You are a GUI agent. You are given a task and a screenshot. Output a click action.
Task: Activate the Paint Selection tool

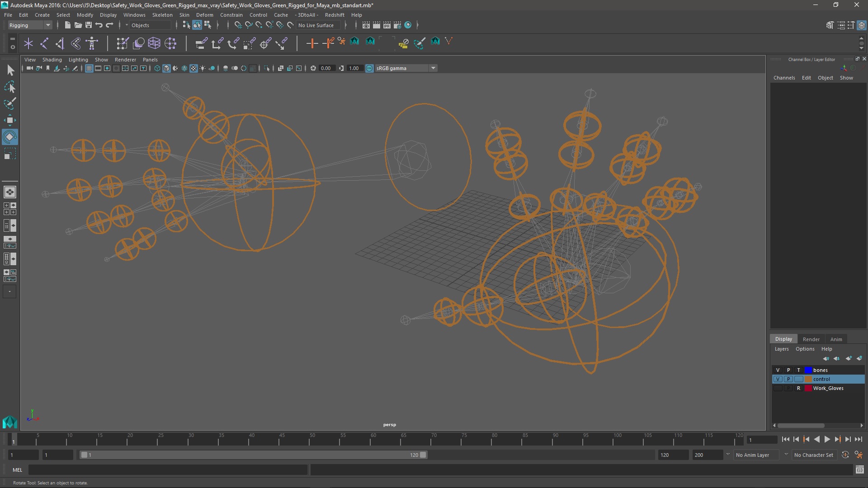click(x=9, y=103)
